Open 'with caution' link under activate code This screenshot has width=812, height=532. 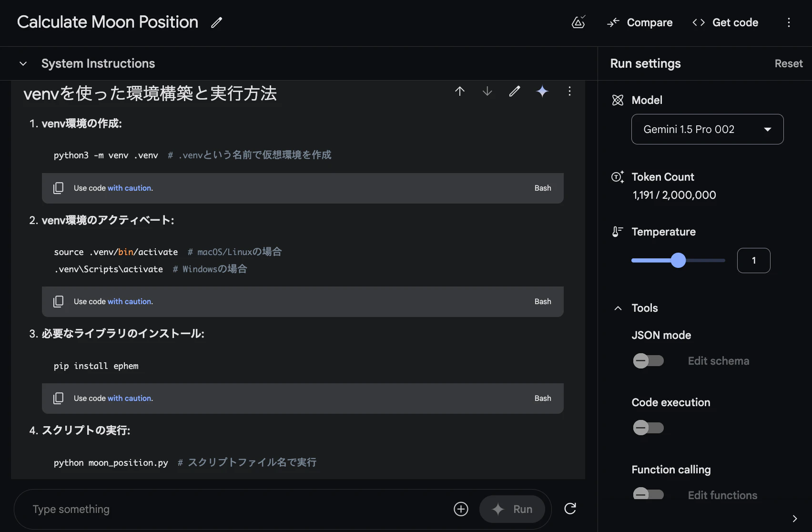point(130,301)
